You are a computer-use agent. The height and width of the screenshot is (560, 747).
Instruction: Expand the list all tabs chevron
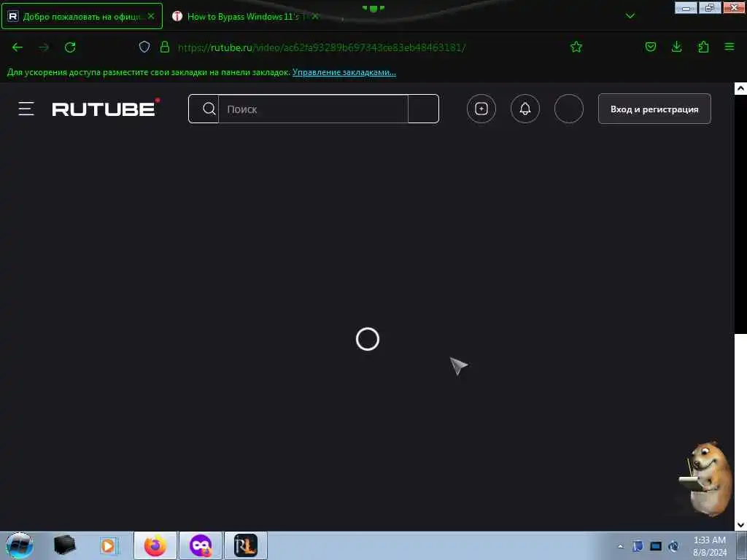click(630, 16)
